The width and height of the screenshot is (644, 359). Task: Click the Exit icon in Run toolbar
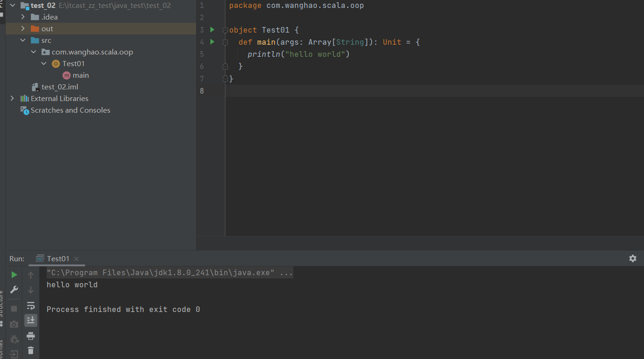pos(14,354)
